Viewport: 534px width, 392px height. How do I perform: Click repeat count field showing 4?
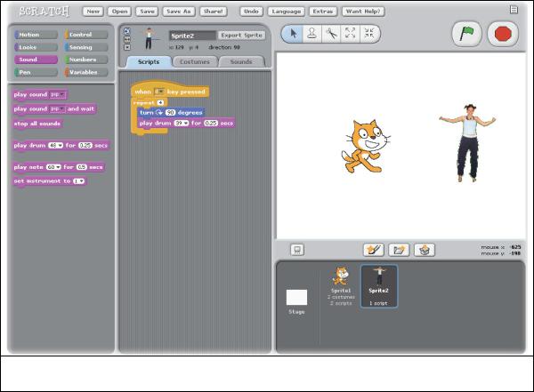[160, 102]
